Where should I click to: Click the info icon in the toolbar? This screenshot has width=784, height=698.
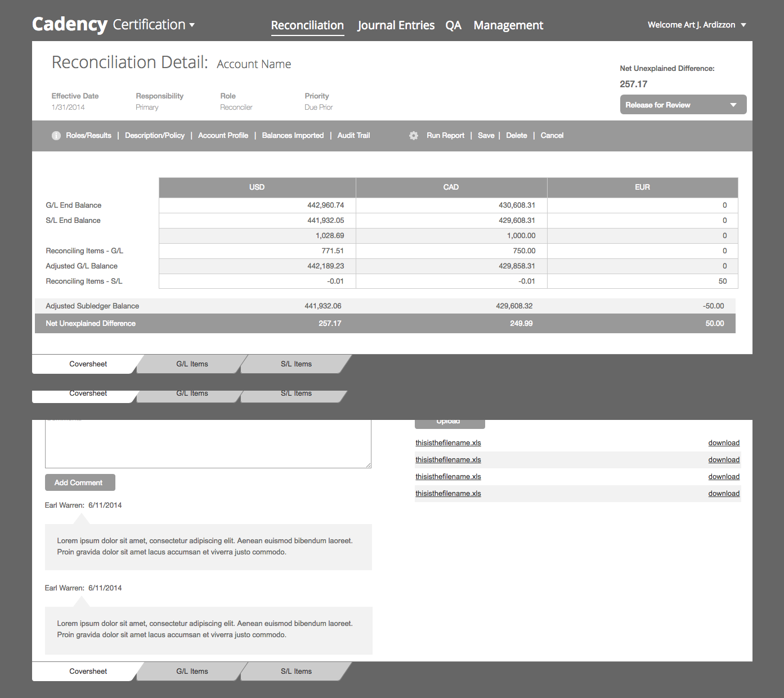[x=56, y=136]
